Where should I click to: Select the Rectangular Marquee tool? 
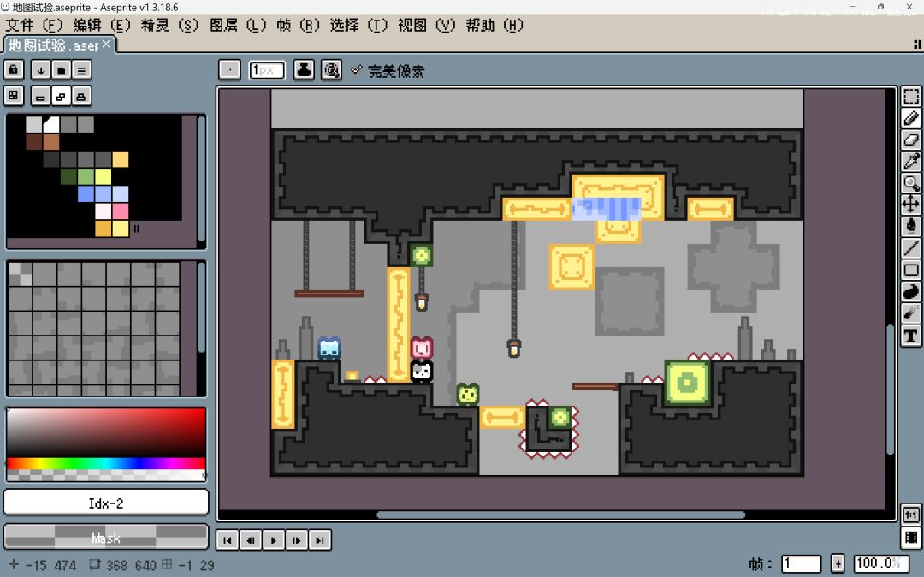point(911,97)
